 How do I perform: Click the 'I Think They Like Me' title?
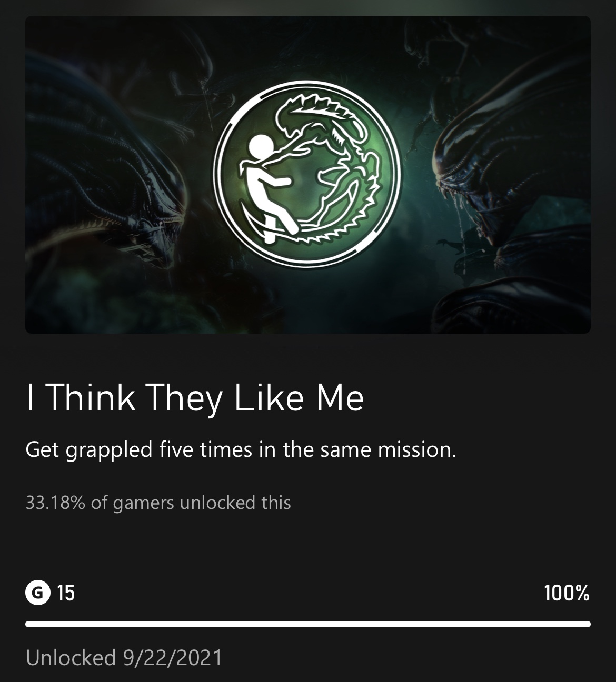point(195,398)
